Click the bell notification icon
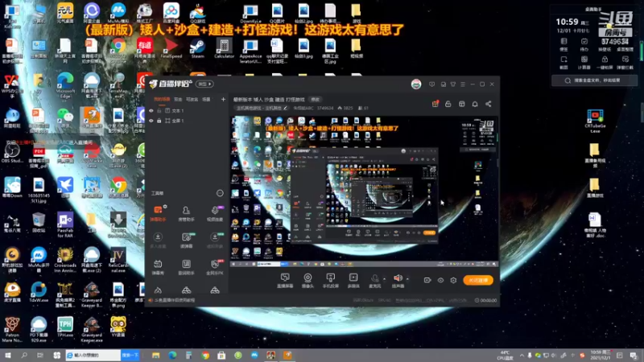 click(x=475, y=105)
